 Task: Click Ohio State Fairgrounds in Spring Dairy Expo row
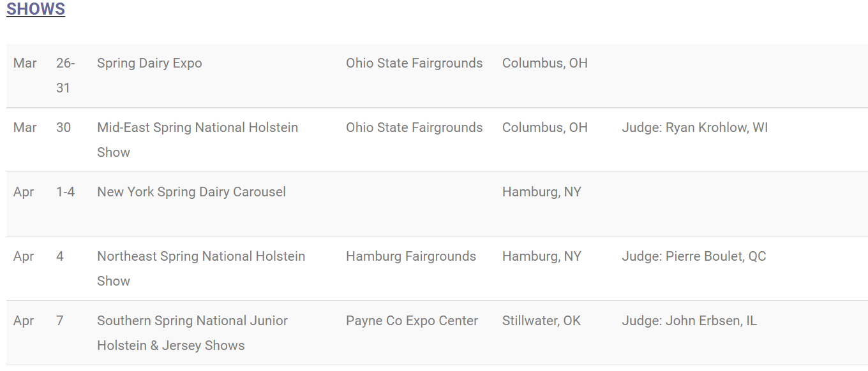(x=414, y=63)
